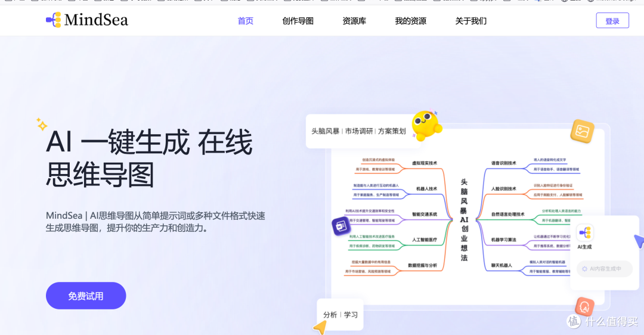Screen dimensions: 644x335
Task: Click the 学习 tag text
Action: pyautogui.click(x=351, y=315)
